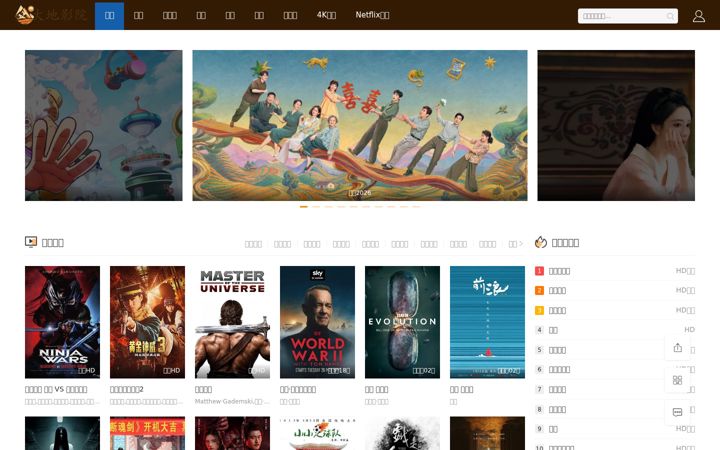Viewport: 720px width, 450px height.
Task: Open the rank 5 entry in the hot list
Action: coord(615,350)
